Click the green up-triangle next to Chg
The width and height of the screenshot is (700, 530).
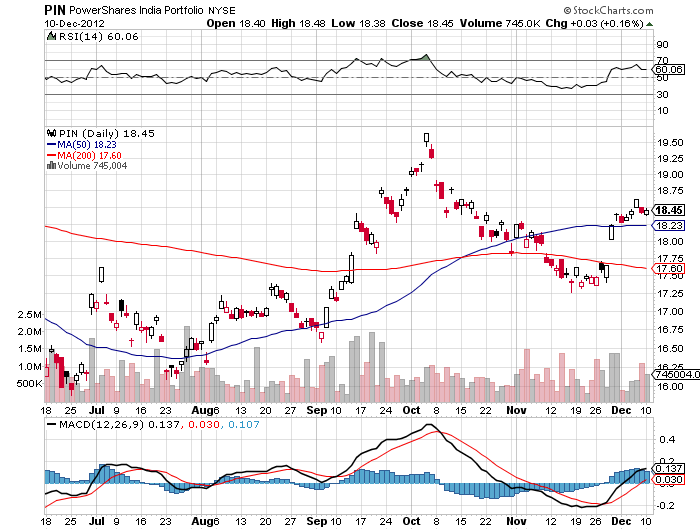click(649, 24)
